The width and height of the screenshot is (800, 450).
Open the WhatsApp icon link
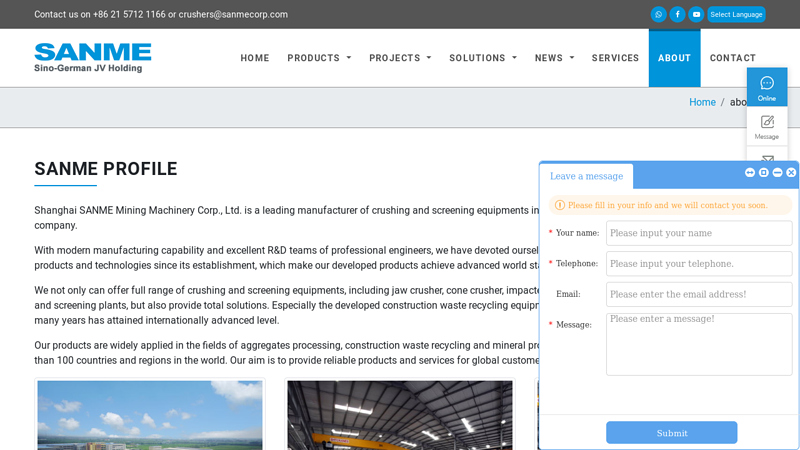coord(658,14)
